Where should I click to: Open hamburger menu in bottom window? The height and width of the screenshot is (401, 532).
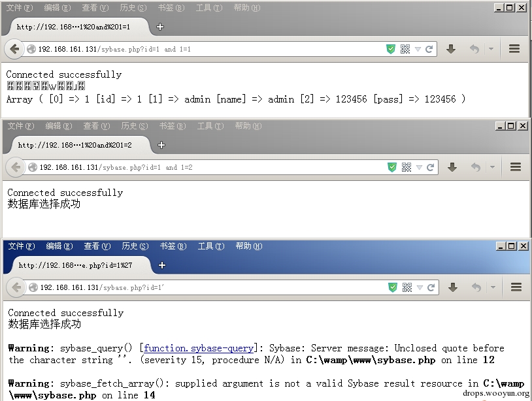coord(516,287)
